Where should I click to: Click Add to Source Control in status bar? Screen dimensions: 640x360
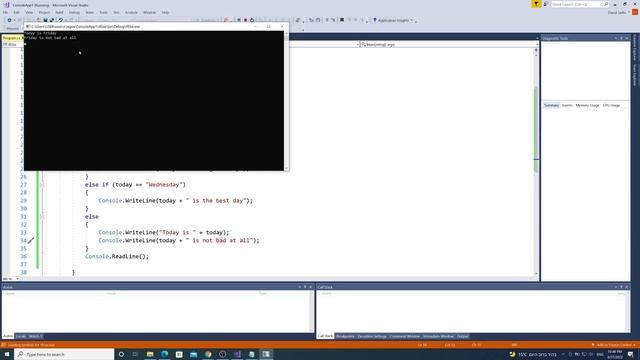click(613, 345)
